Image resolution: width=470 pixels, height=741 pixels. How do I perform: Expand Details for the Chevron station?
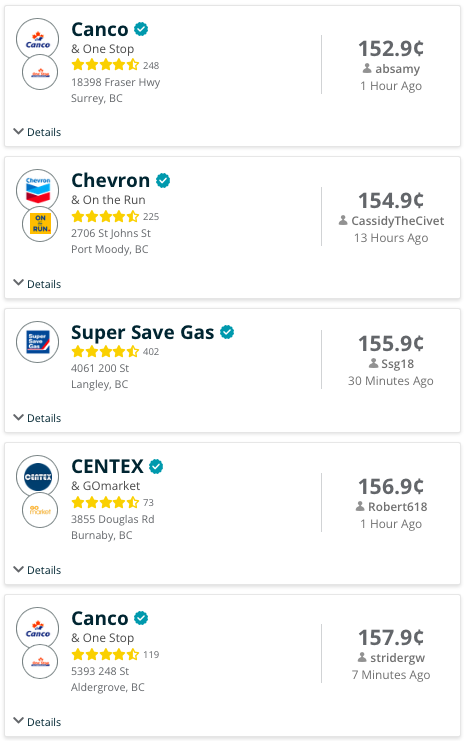(37, 284)
